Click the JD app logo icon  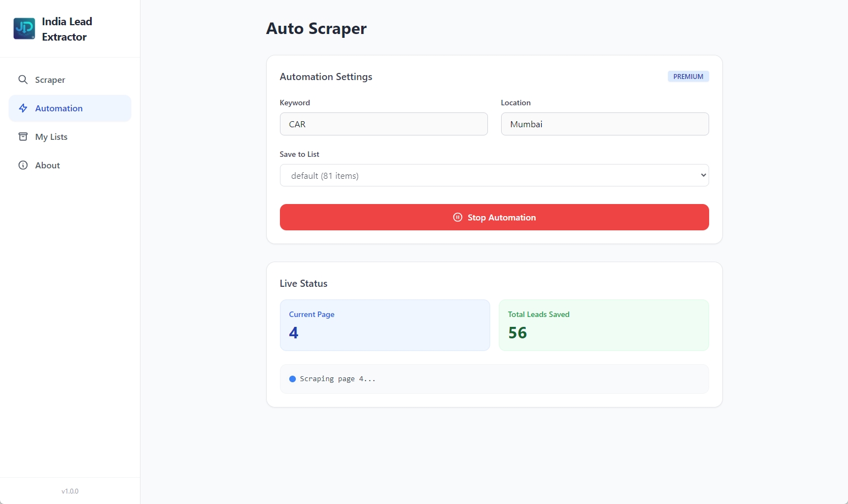coord(24,29)
